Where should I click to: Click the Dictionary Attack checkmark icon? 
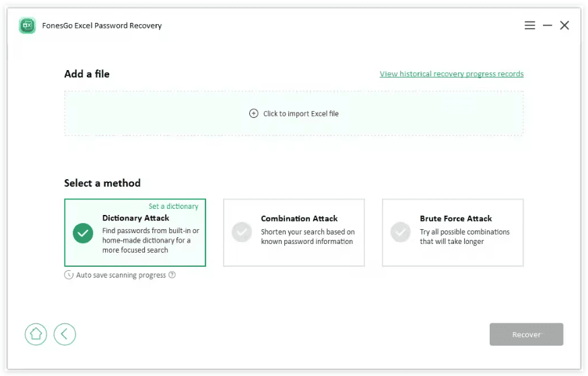(83, 233)
